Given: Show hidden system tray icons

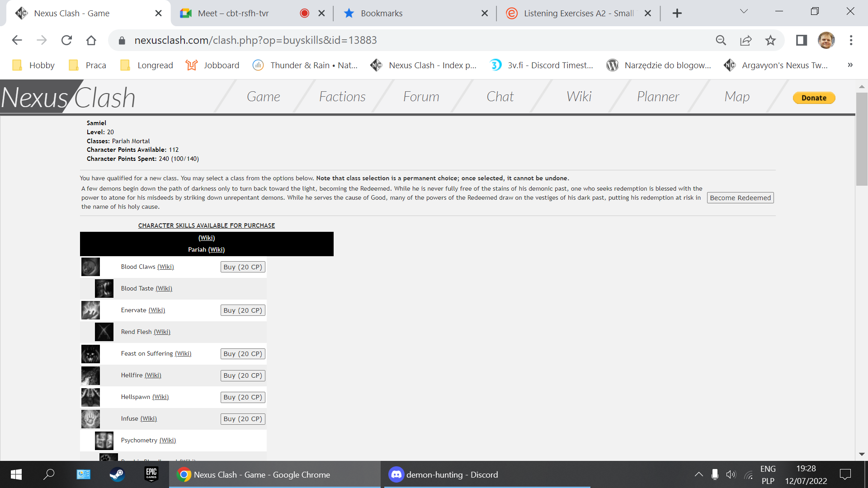Looking at the screenshot, I should [698, 474].
